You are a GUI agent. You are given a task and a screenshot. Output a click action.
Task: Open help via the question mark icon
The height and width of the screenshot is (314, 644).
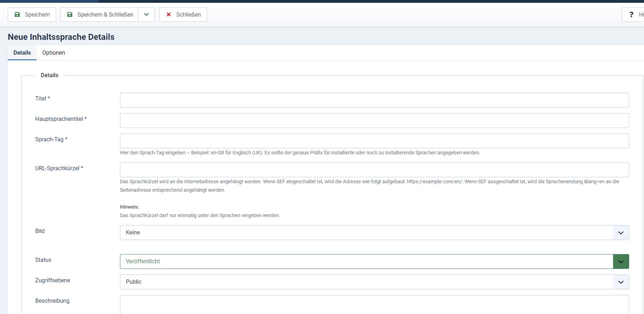click(631, 14)
